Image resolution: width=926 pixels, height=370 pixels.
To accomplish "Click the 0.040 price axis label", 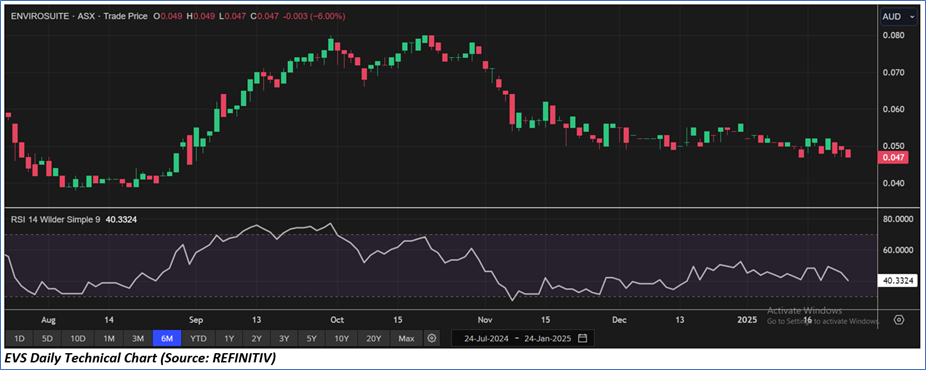I will [894, 183].
